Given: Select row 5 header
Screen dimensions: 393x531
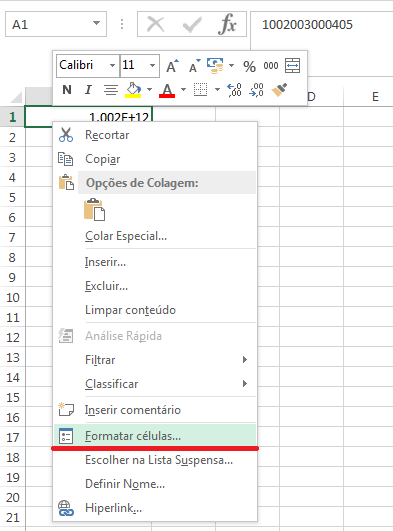Looking at the screenshot, I should [13, 197].
